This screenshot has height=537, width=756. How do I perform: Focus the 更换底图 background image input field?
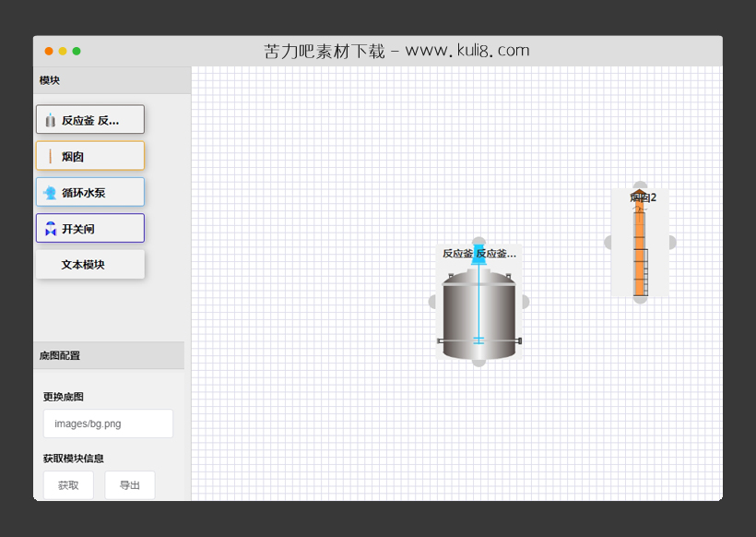pyautogui.click(x=108, y=424)
